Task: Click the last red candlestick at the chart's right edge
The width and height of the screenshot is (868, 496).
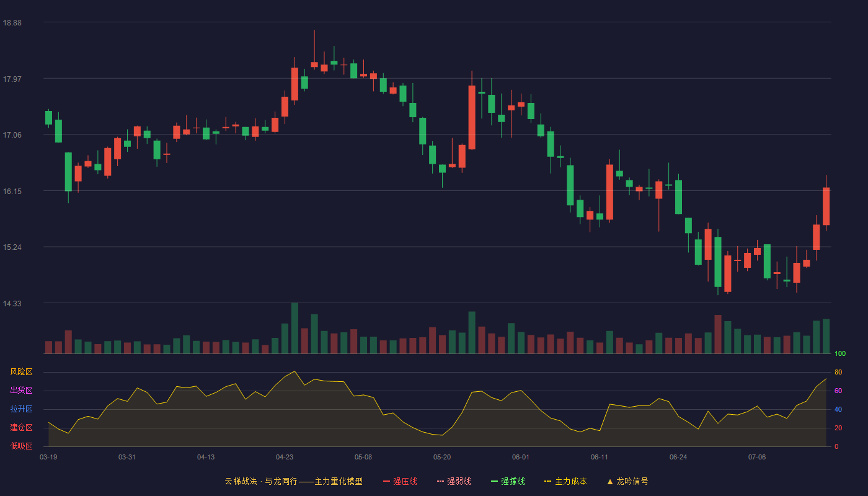Action: coord(826,206)
